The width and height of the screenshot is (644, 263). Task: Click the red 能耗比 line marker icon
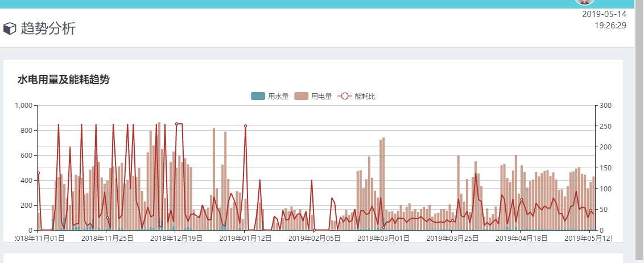tap(344, 96)
